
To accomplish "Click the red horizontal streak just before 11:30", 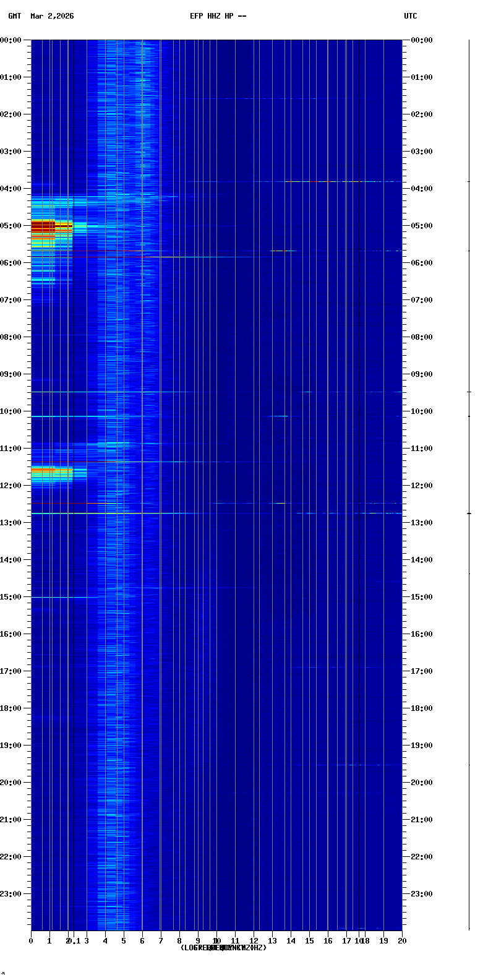I will tap(68, 462).
